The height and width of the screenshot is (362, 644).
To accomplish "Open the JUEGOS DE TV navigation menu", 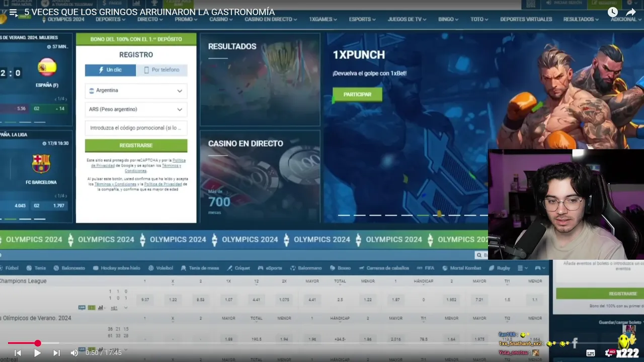I will [407, 19].
